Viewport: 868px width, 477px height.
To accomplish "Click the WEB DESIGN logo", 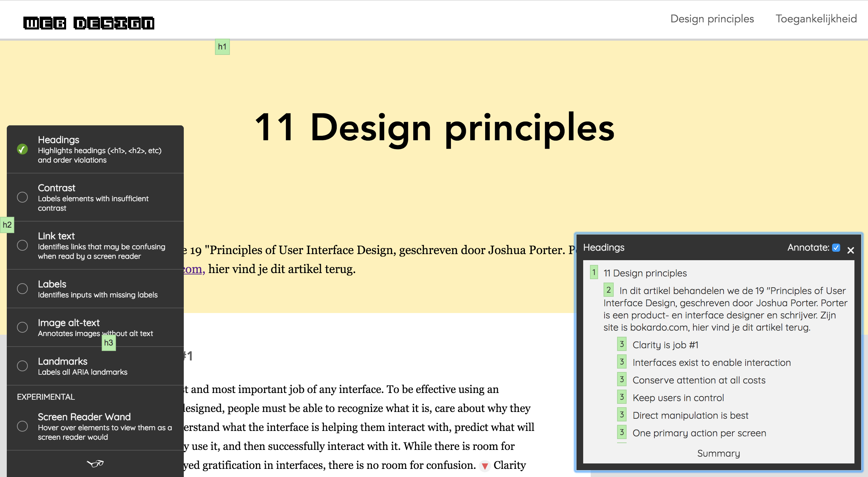I will point(89,23).
